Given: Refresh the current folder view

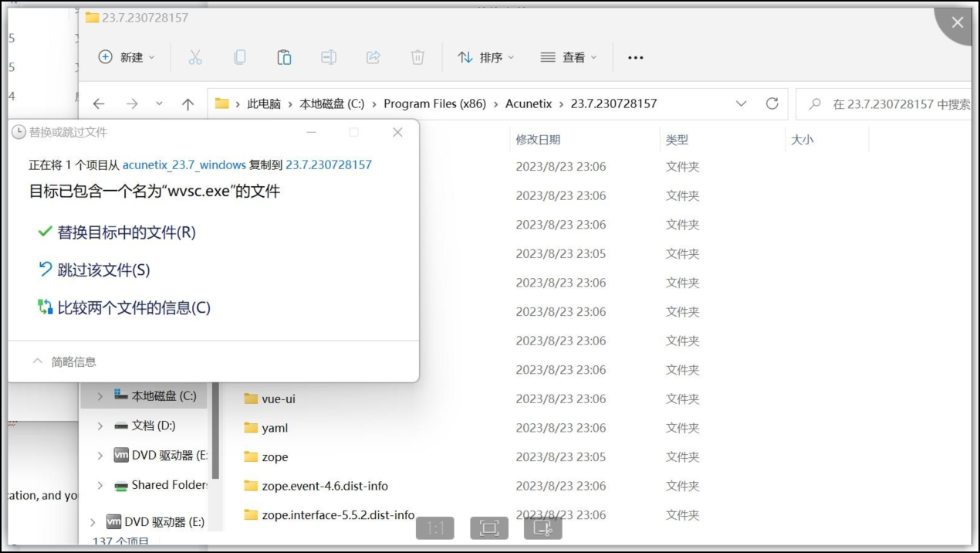Looking at the screenshot, I should click(772, 103).
